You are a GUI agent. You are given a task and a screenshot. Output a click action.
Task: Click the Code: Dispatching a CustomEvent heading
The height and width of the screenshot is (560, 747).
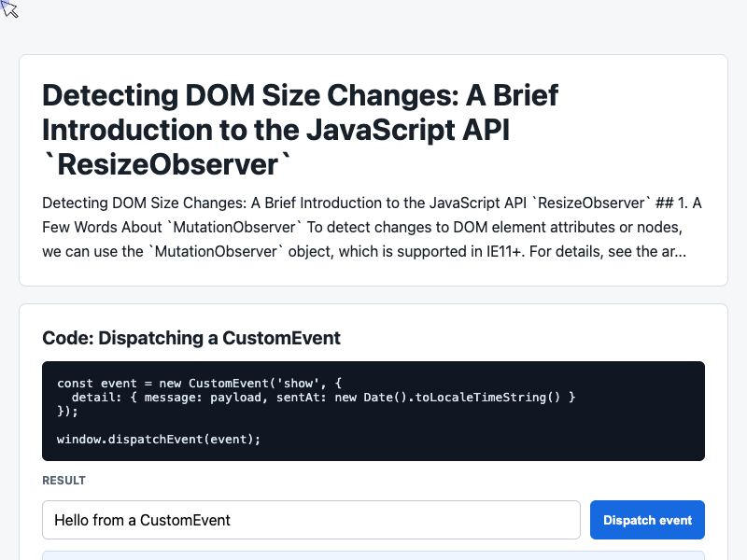coord(191,338)
